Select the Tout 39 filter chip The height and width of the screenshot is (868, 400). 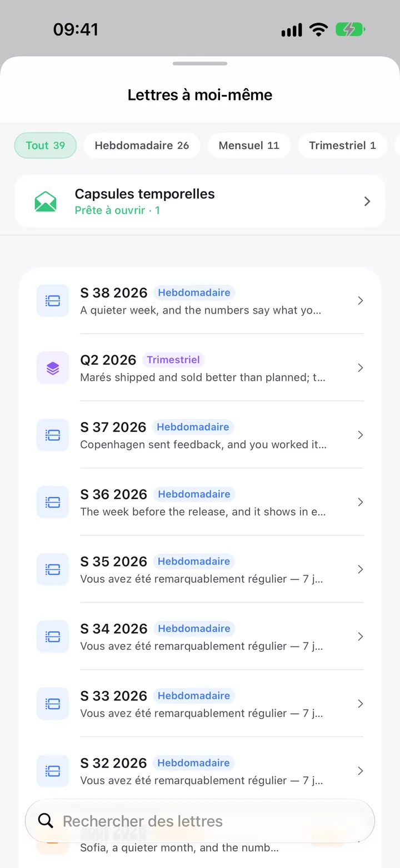coord(46,145)
